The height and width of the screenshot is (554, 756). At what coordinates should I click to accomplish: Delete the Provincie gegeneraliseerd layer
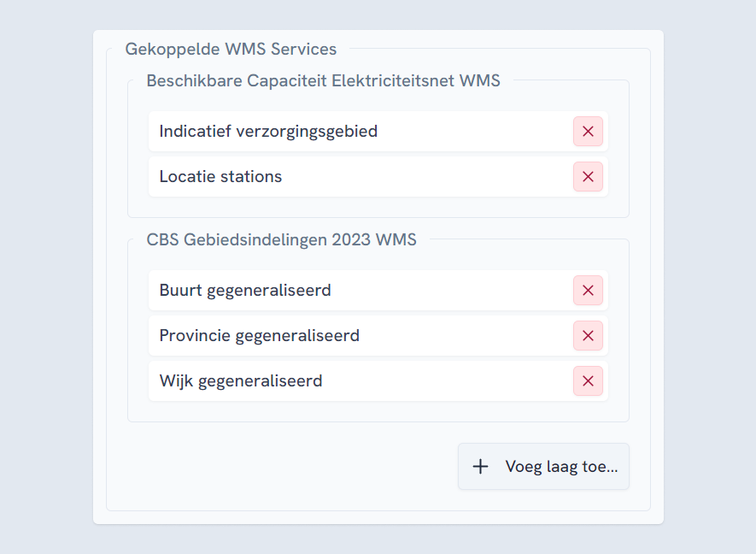point(588,336)
